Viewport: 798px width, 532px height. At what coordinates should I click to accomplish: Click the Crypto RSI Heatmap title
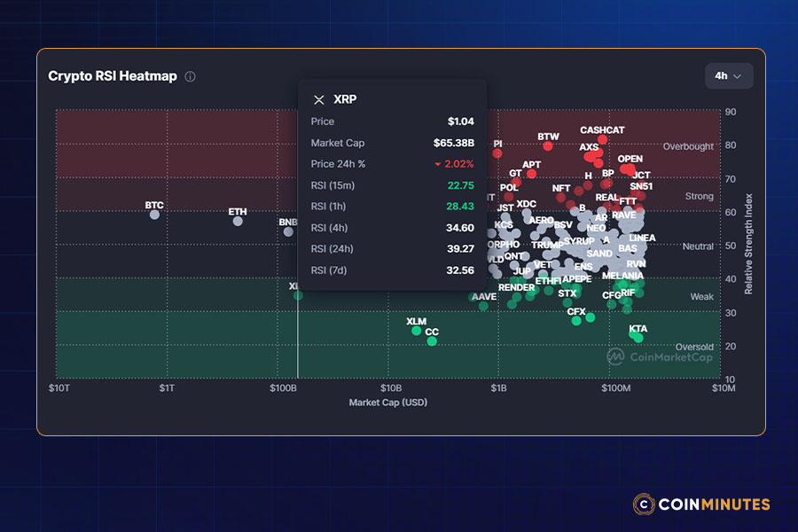pos(113,76)
